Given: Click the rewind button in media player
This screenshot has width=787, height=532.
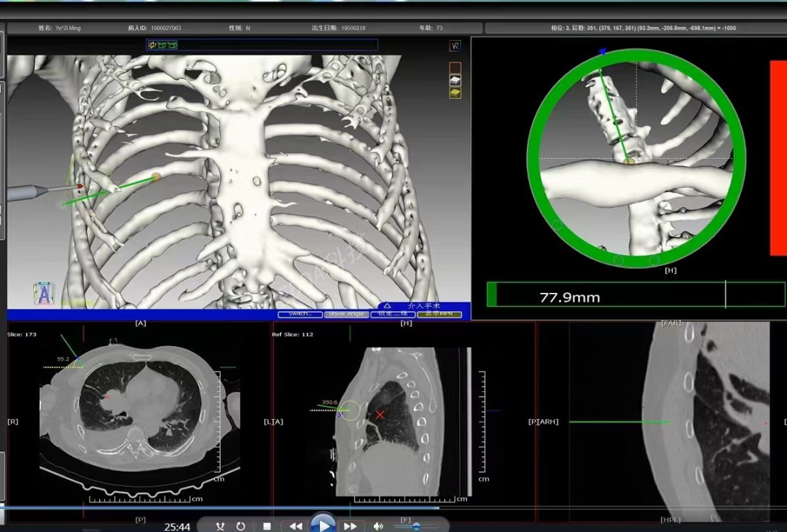Looking at the screenshot, I should point(296,526).
